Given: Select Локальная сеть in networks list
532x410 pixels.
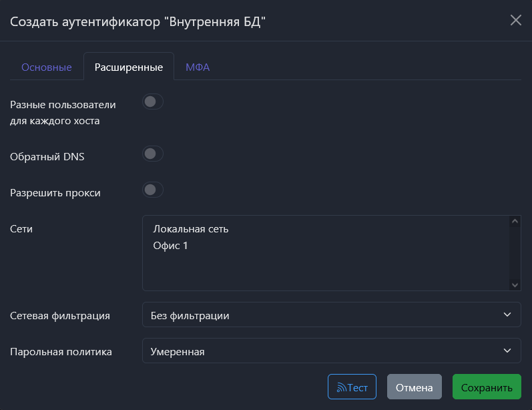Looking at the screenshot, I should [x=191, y=229].
